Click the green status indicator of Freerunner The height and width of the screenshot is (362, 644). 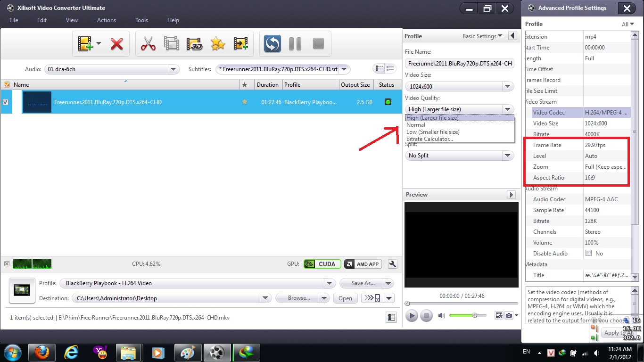pyautogui.click(x=388, y=102)
